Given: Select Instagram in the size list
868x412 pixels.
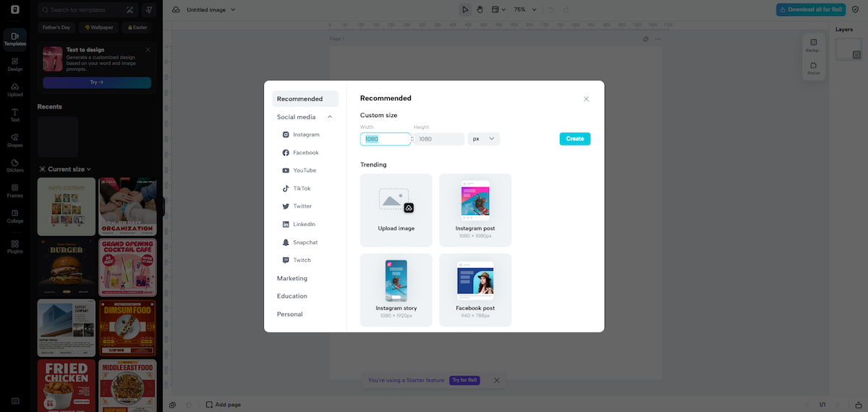Looking at the screenshot, I should coord(305,135).
